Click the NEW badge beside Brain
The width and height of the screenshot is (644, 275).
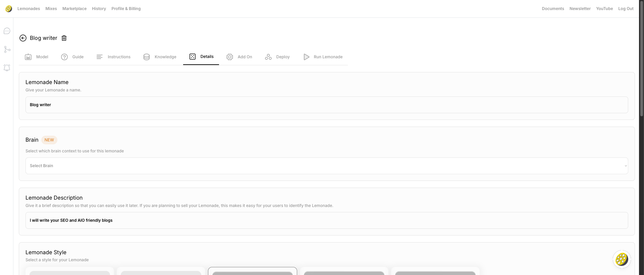click(x=49, y=140)
